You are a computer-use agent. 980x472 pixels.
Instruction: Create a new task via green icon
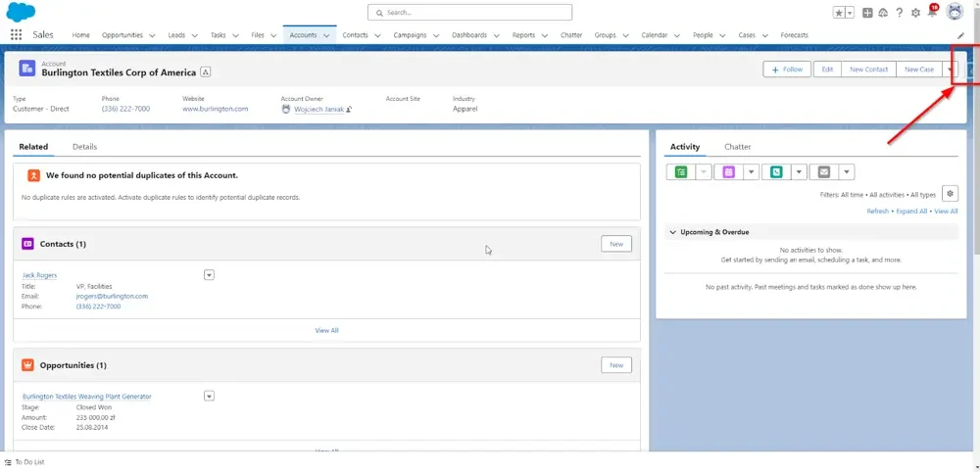681,172
